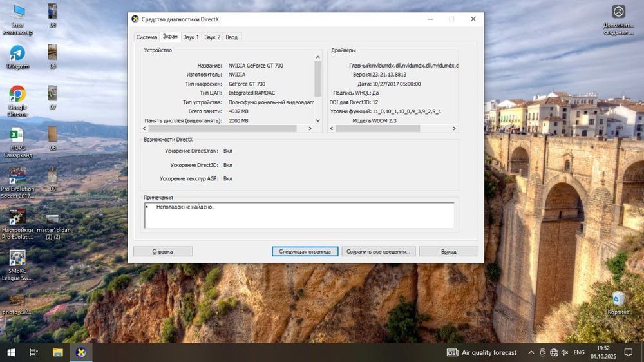Image resolution: width=644 pixels, height=362 pixels.
Task: Click left arrow of Драйверы horizontal scrollbar
Action: [x=332, y=129]
